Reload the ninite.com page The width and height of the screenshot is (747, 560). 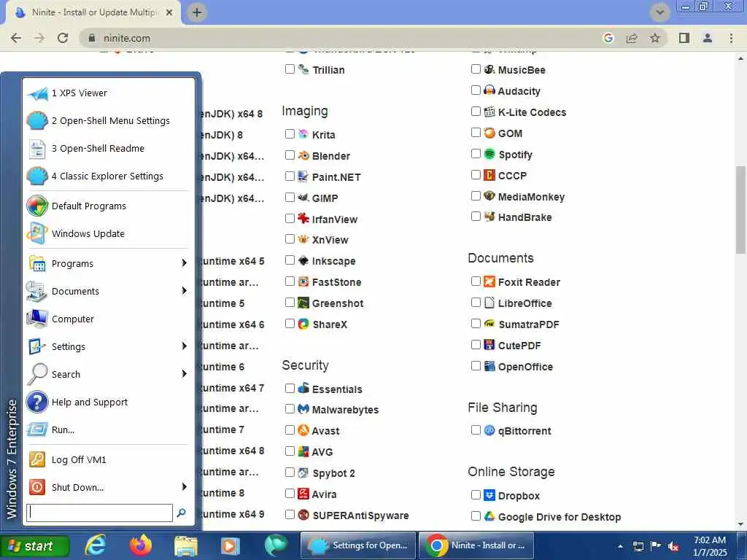click(63, 38)
